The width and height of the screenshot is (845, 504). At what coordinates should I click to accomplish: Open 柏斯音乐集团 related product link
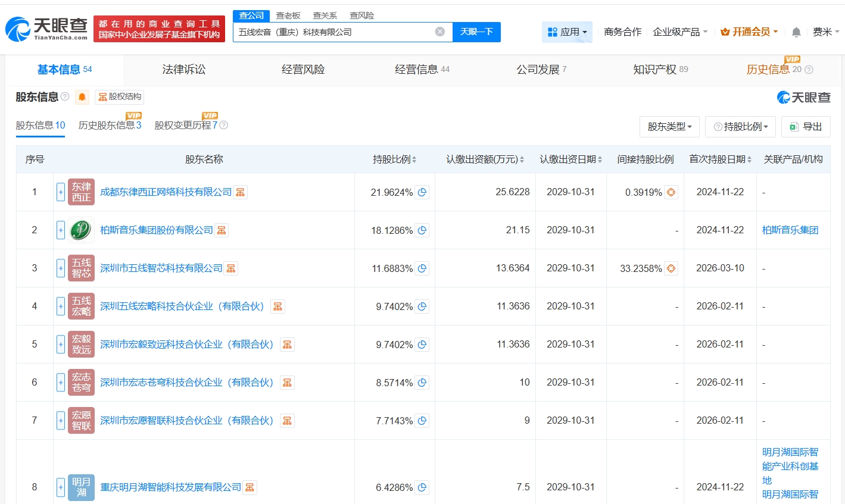tap(790, 230)
